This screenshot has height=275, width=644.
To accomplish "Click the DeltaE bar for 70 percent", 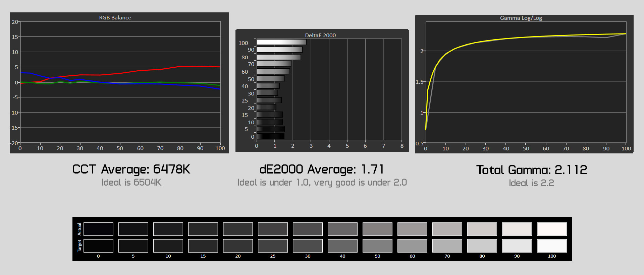I will coord(274,64).
